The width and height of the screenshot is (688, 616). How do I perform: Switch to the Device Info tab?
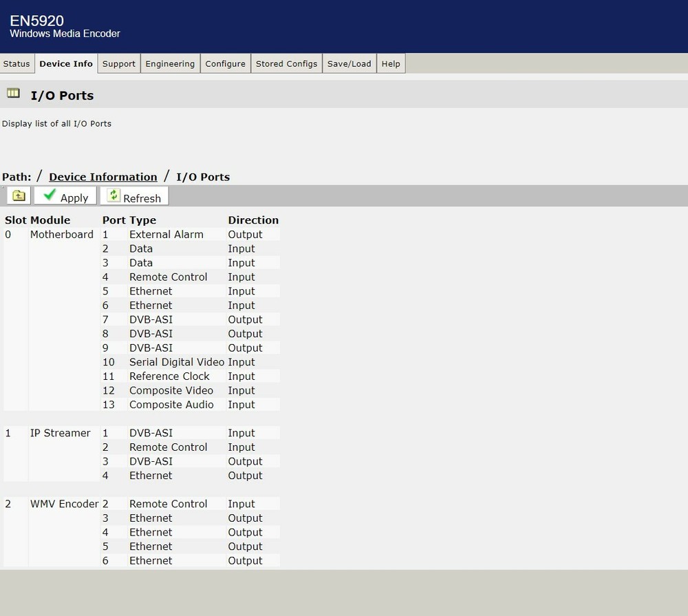(x=66, y=64)
